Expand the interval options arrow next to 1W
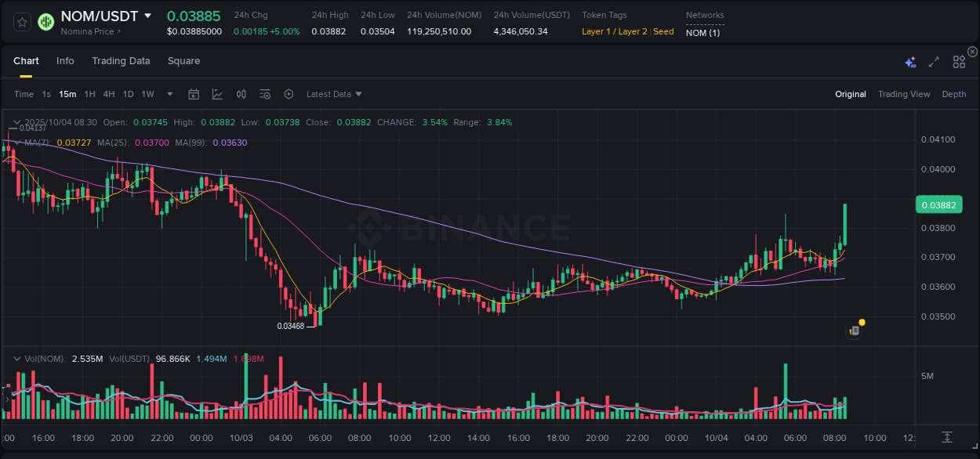 (x=169, y=94)
